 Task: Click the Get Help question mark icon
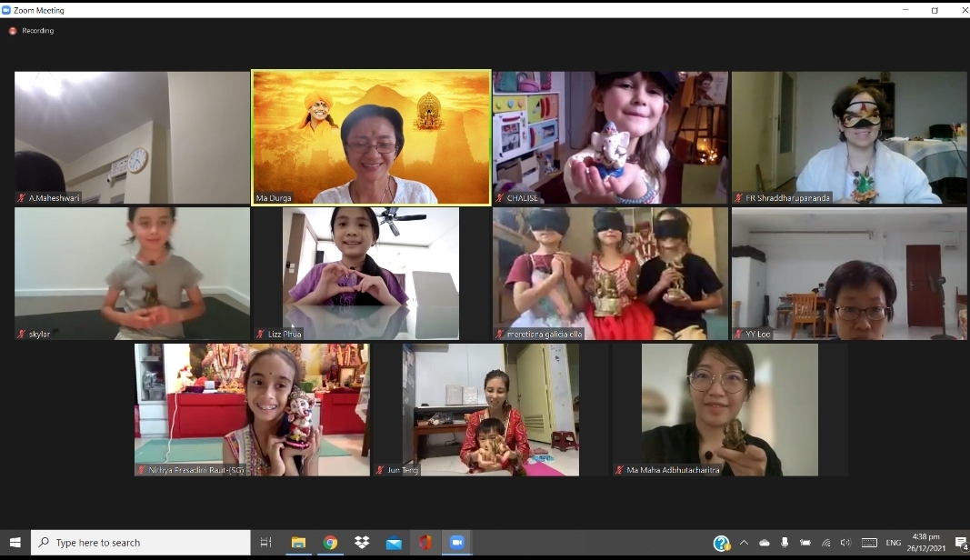[x=721, y=543]
